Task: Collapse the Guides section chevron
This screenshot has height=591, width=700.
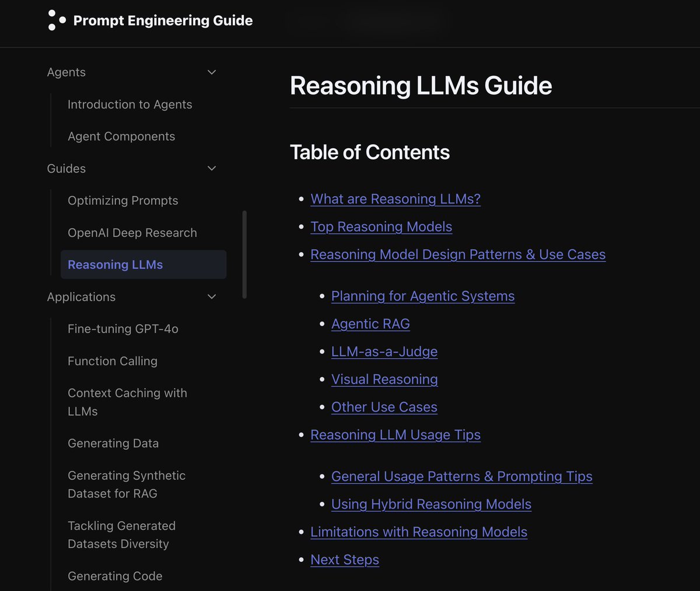Action: pos(212,169)
